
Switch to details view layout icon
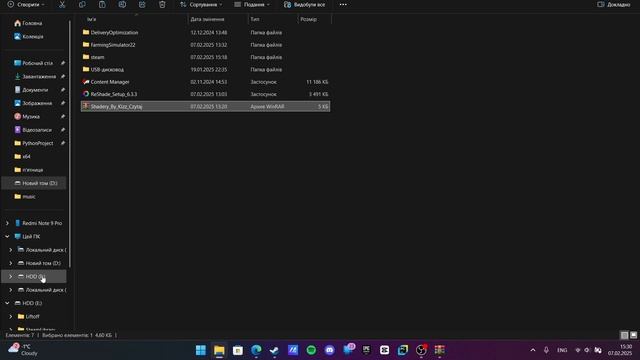point(624,335)
